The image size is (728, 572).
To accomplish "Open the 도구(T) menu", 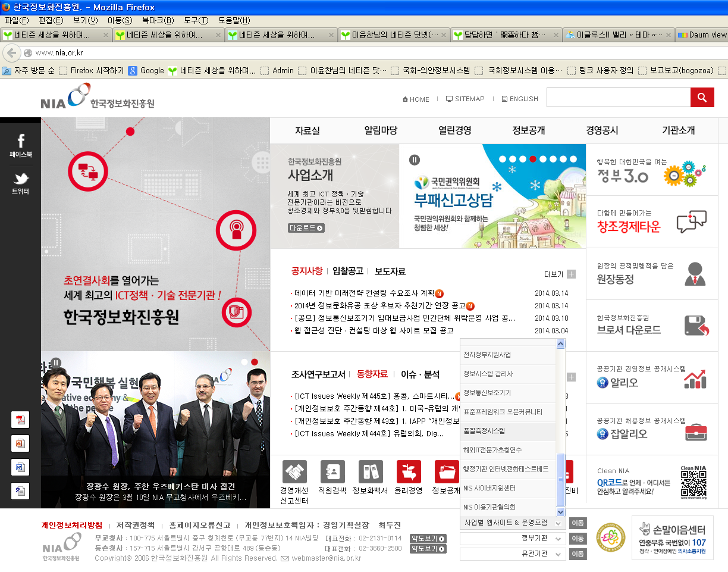I will coord(196,20).
